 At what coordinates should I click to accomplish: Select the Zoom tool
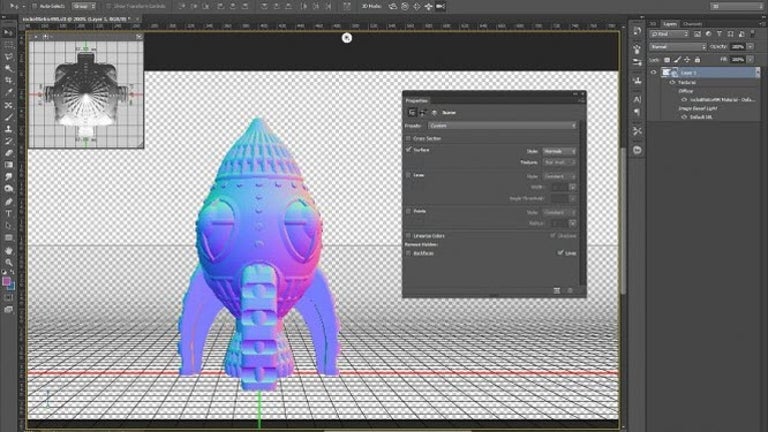pyautogui.click(x=8, y=262)
